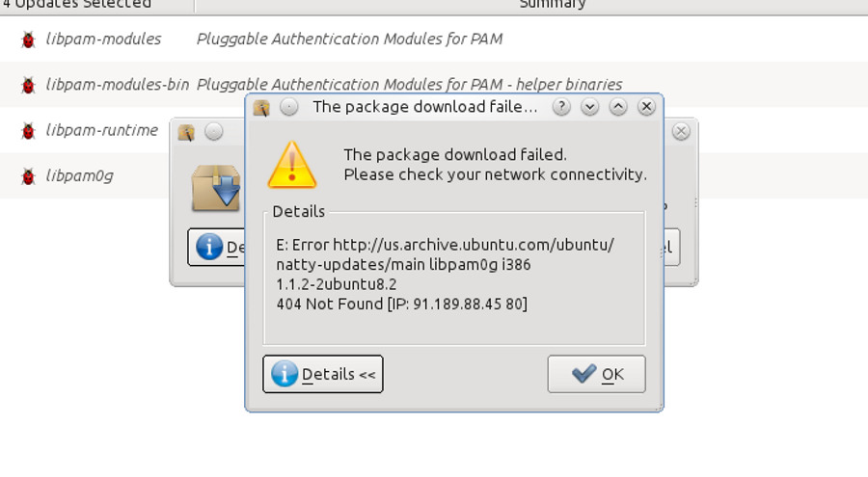Click the package download box icon

coord(216,188)
